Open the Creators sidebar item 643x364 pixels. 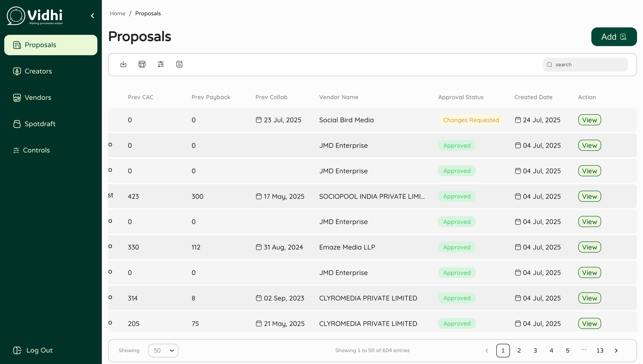pyautogui.click(x=38, y=71)
